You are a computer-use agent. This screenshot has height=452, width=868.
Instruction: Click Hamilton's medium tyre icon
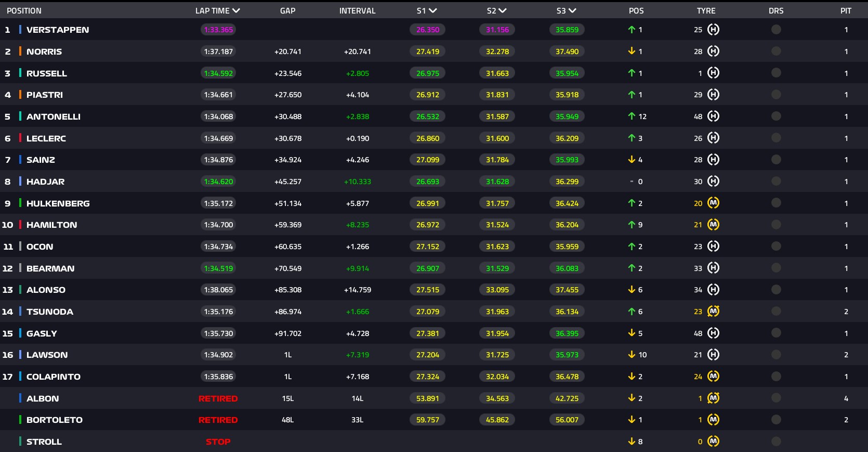tap(713, 225)
